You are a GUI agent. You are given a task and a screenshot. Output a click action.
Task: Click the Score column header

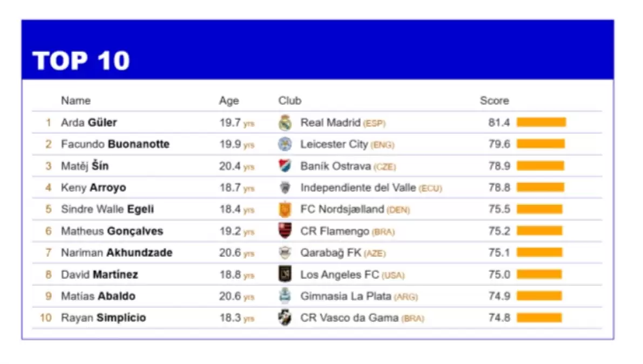[x=494, y=101]
